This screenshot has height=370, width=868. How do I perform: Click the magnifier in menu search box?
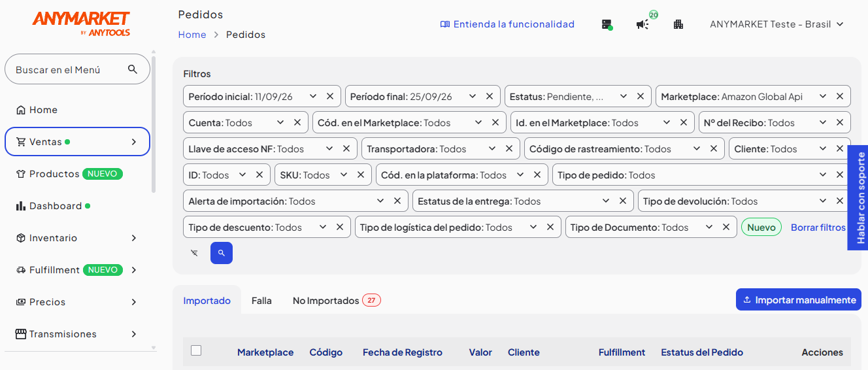pyautogui.click(x=133, y=69)
